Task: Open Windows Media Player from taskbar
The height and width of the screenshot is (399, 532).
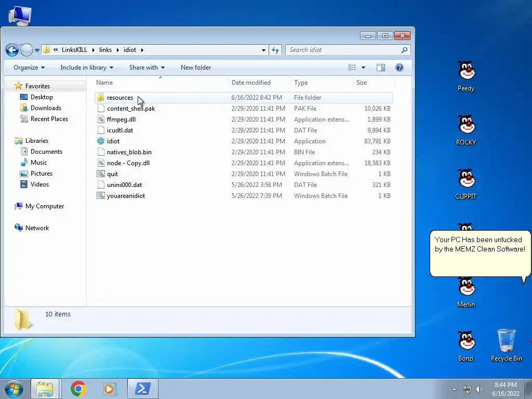Action: pos(109,389)
